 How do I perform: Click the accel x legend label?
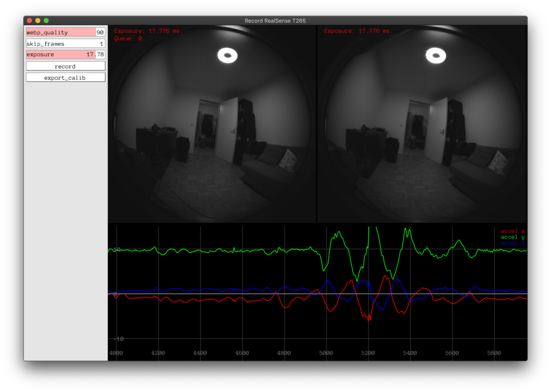512,231
